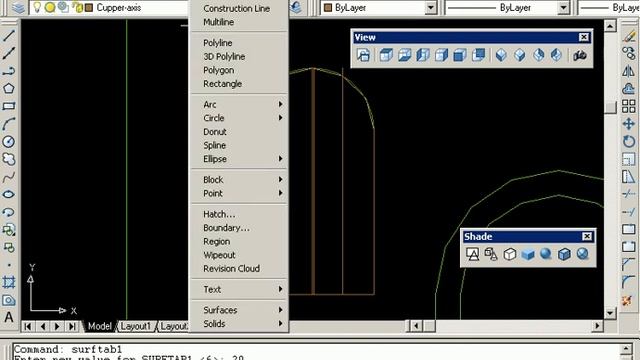Viewport: 640px width, 360px height.
Task: Choose Multiline from the Draw menu
Action: click(240, 22)
